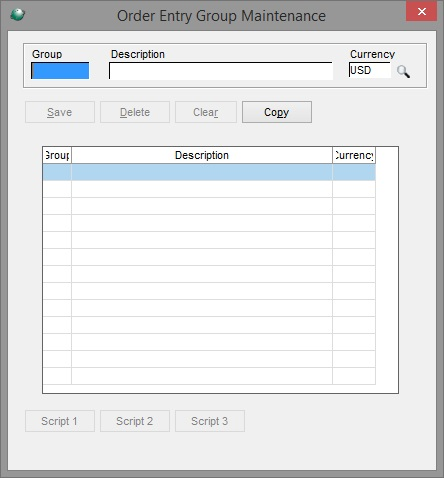This screenshot has height=478, width=444.
Task: Click the Group column header in grid
Action: [57, 155]
